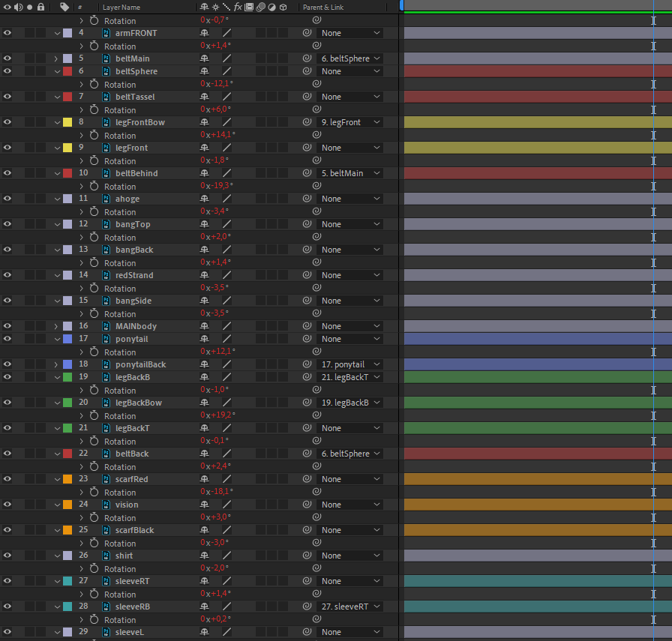Click the red label swatch of beltSphere
672x641 pixels.
pos(67,71)
